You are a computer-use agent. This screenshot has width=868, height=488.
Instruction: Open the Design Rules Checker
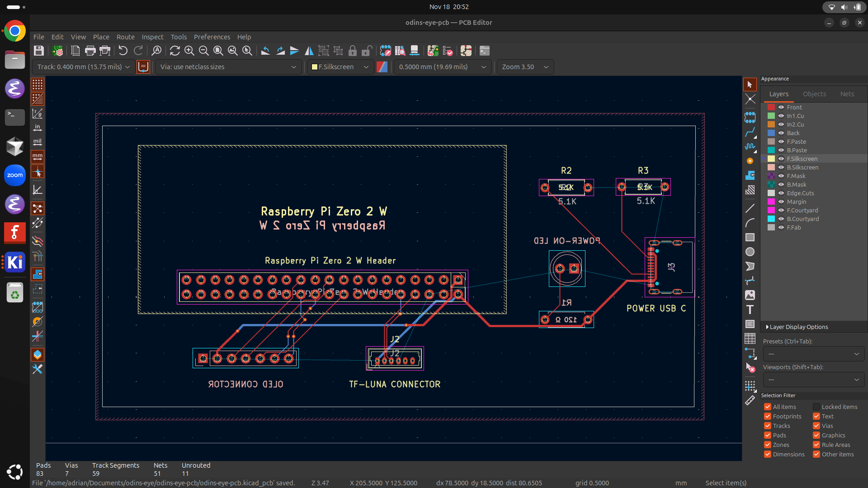[448, 51]
